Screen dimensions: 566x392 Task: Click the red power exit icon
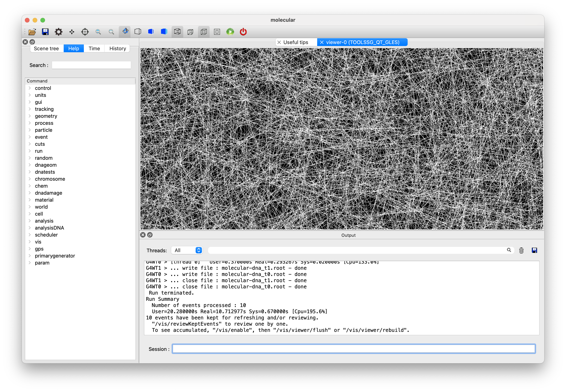(243, 32)
